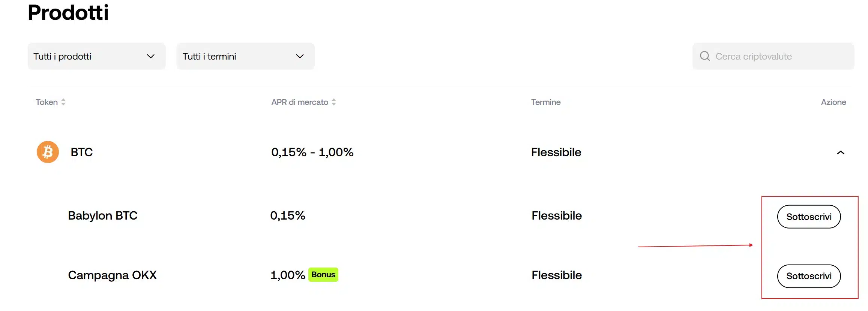Click the BTC token name

point(81,152)
